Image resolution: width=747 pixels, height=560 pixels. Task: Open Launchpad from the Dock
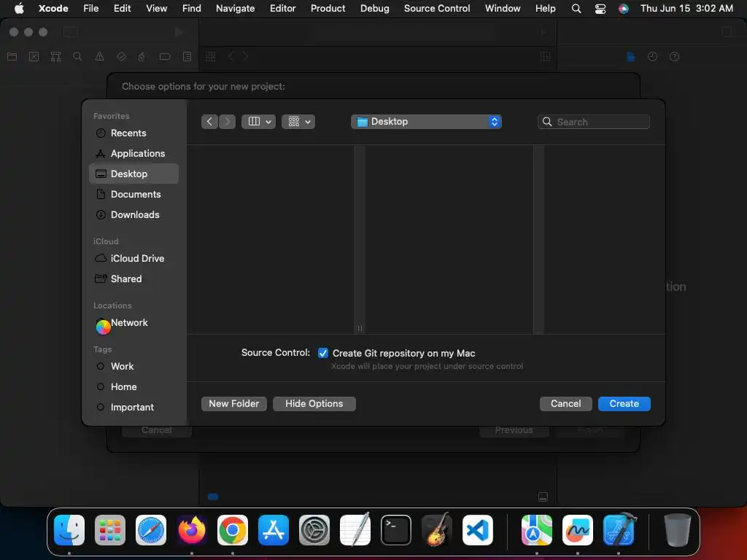coord(110,530)
